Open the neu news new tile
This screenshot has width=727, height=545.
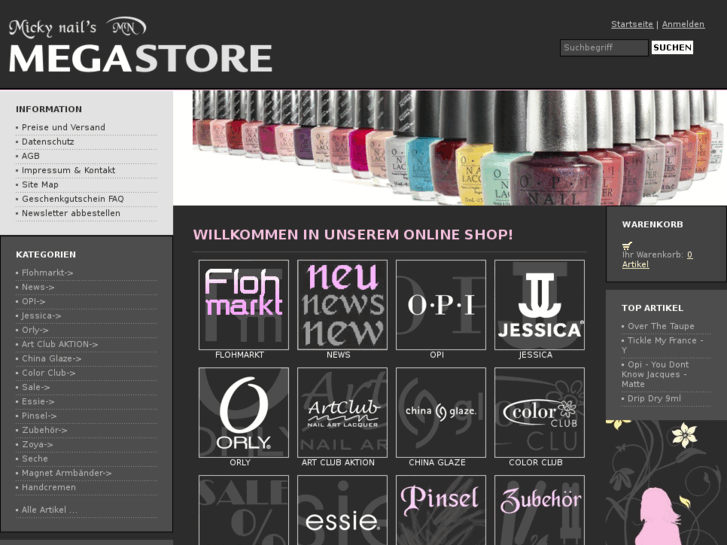tap(342, 305)
